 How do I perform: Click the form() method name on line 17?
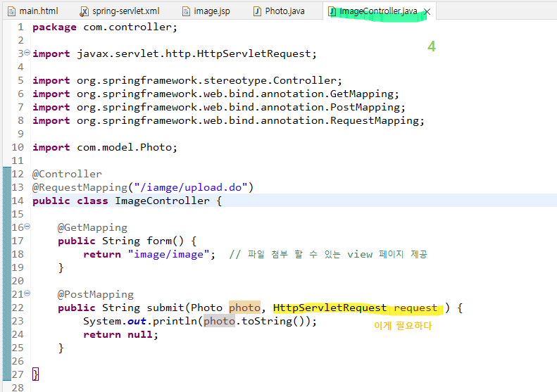point(159,241)
